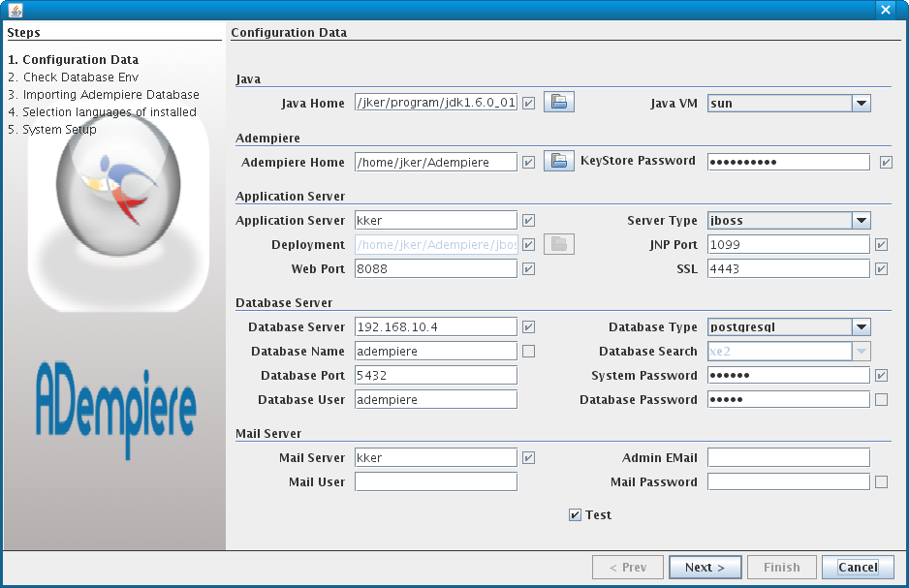
Task: Click the Database Server IP field
Action: [x=436, y=326]
